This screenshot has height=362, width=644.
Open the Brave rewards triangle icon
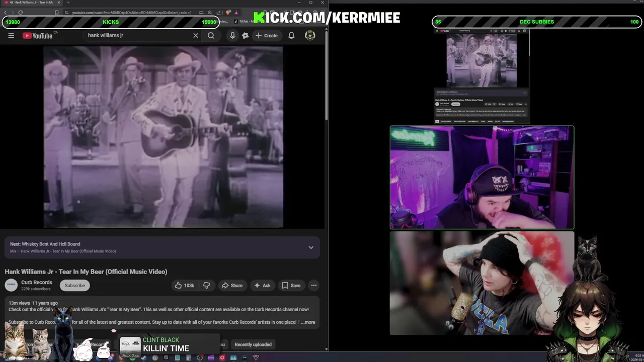tap(236, 12)
